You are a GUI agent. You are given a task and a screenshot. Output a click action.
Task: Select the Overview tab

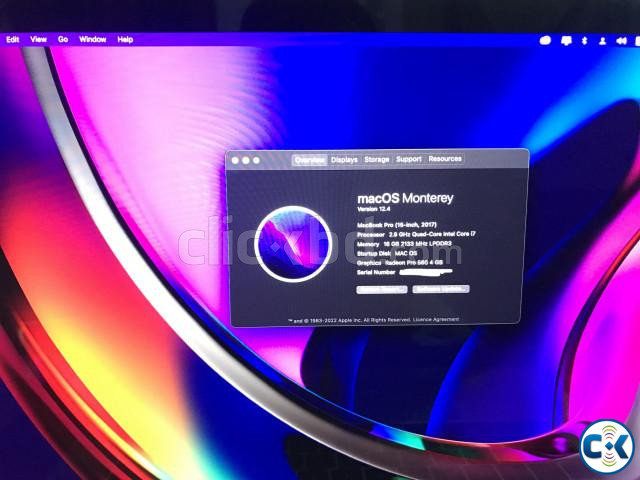pos(310,160)
